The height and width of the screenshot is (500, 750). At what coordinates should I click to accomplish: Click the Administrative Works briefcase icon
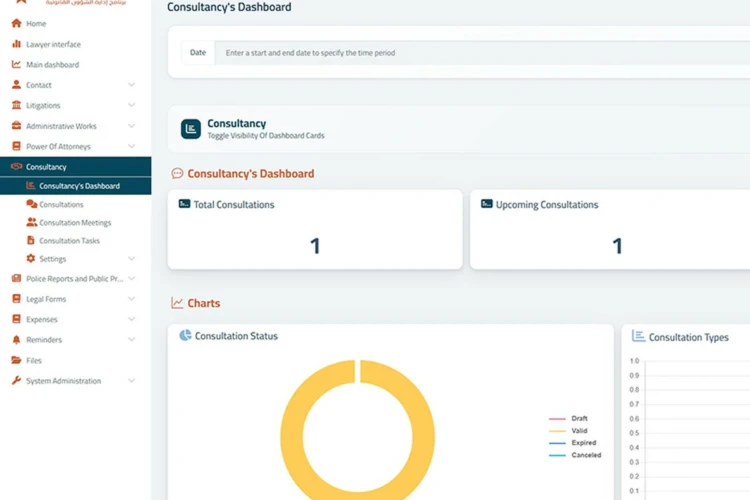(16, 125)
